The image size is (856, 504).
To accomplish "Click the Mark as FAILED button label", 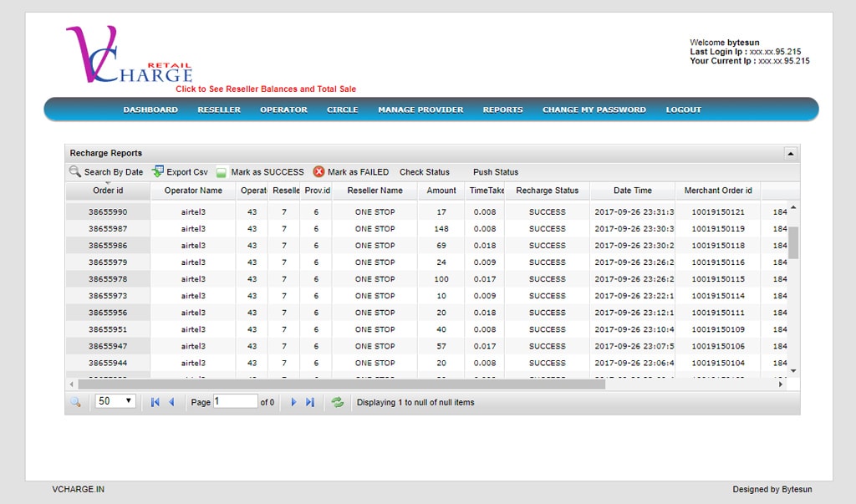I will point(358,172).
